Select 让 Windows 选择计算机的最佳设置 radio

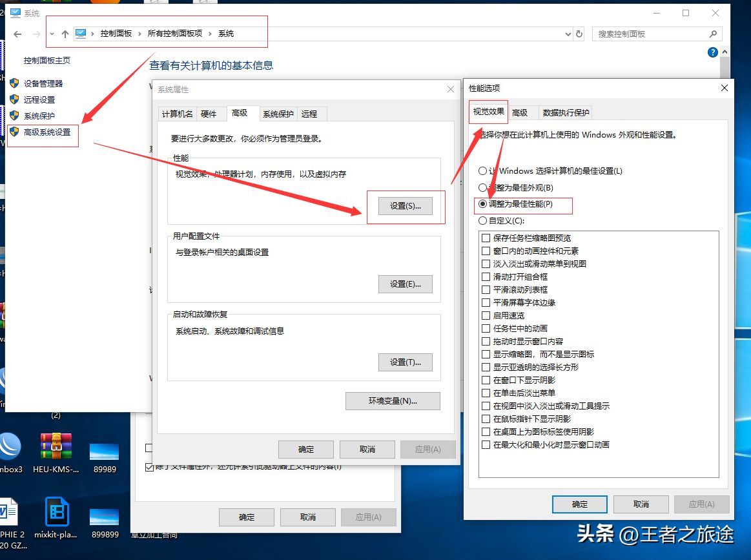coord(483,171)
